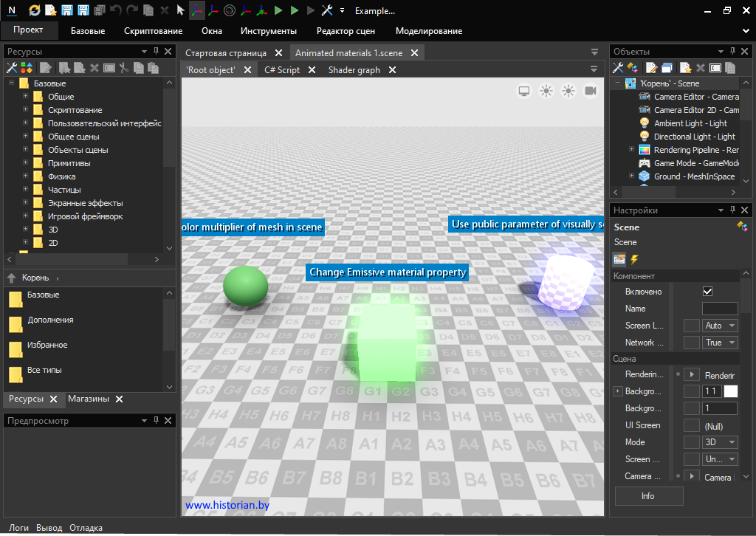Select the arrow pointer selection tool

coord(180,10)
